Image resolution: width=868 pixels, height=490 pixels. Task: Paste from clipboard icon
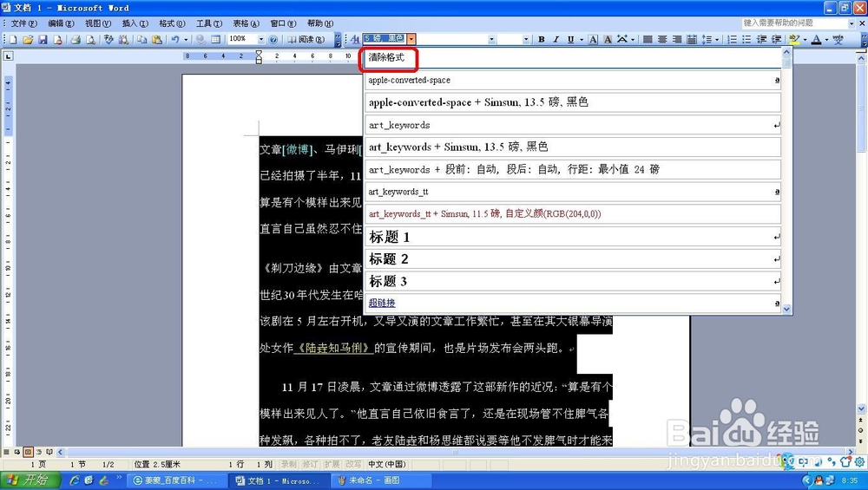pyautogui.click(x=157, y=40)
